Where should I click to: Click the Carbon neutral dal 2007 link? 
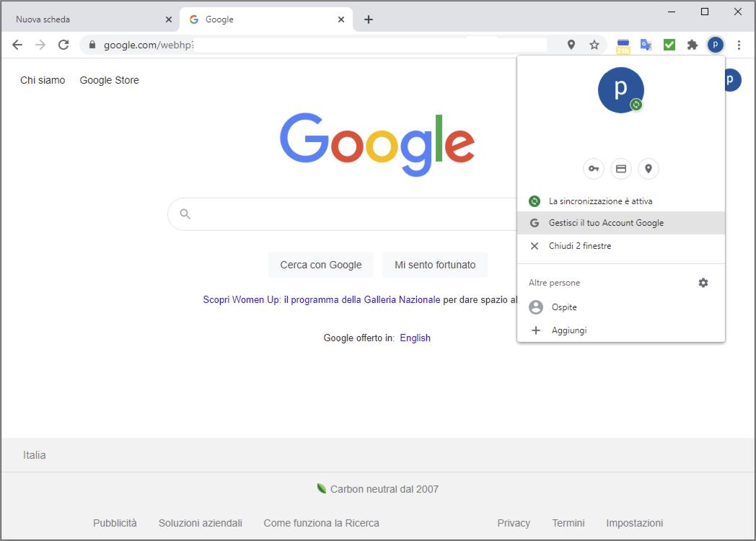pyautogui.click(x=378, y=489)
